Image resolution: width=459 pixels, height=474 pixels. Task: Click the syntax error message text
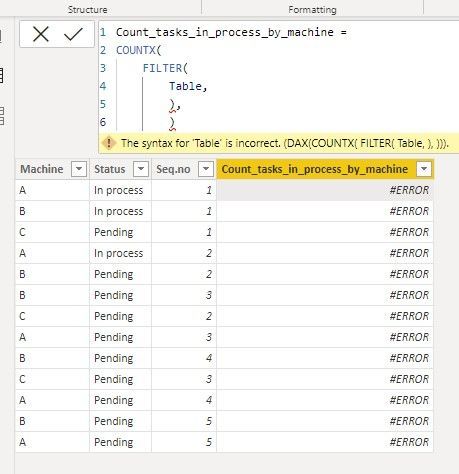(285, 143)
